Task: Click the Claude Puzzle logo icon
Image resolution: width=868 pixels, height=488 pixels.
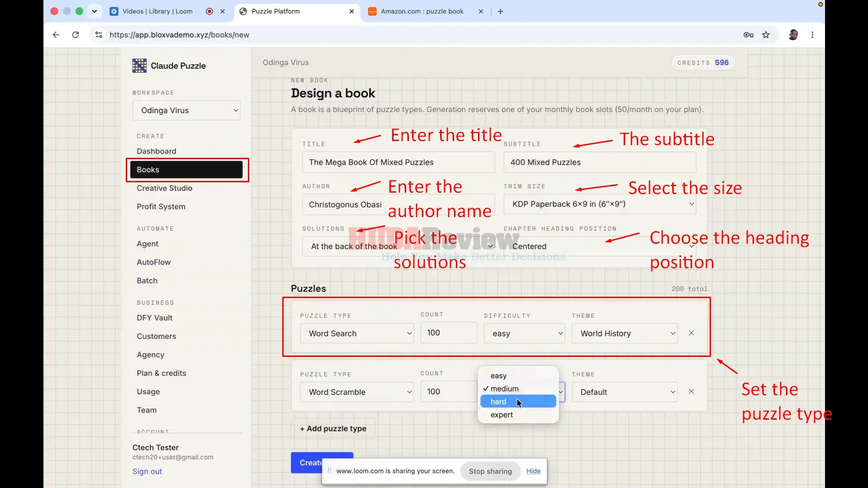Action: [x=139, y=66]
